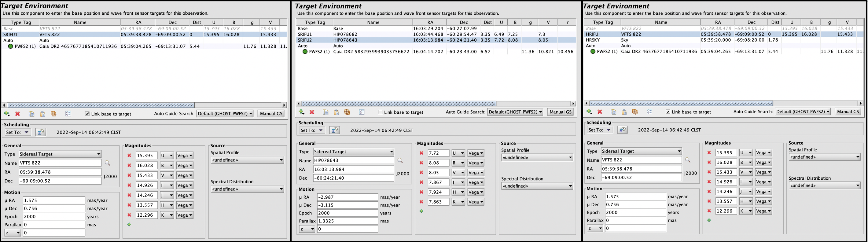The width and height of the screenshot is (868, 242).
Task: Click the scheduling calendar-clock icon in right panel
Action: 622,130
